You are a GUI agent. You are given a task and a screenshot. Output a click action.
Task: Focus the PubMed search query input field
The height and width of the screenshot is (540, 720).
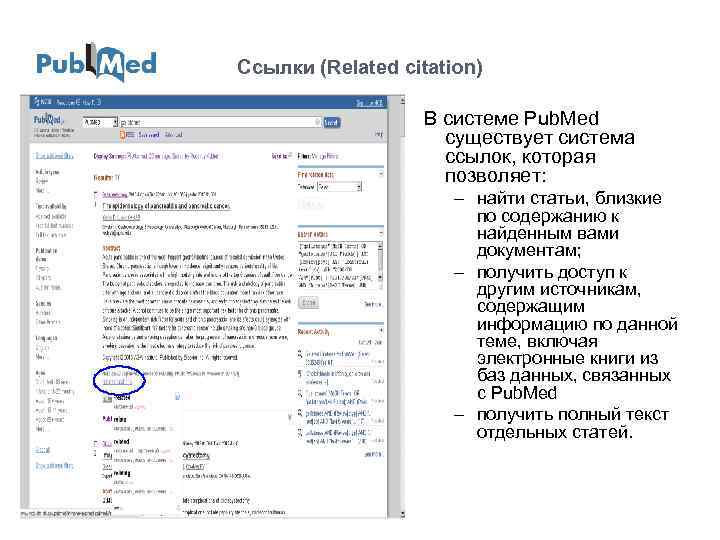pos(218,122)
